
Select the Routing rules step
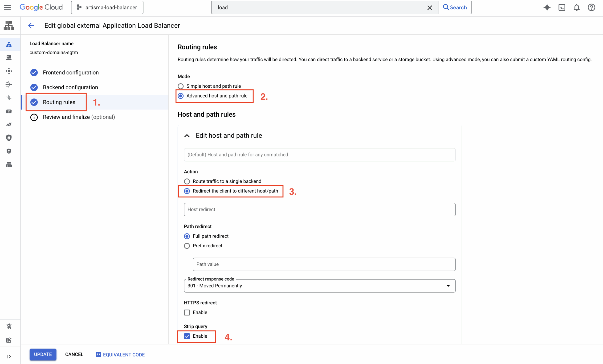pos(59,102)
